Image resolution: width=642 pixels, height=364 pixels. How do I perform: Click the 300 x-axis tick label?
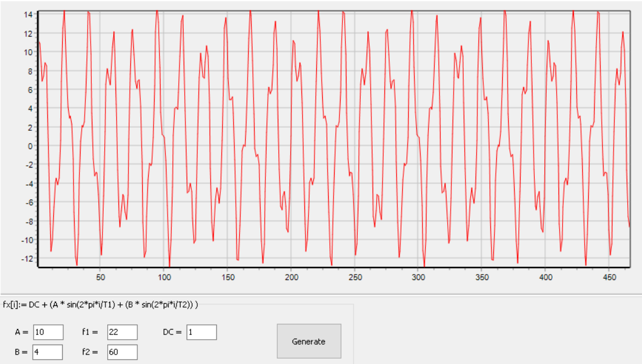(418, 277)
